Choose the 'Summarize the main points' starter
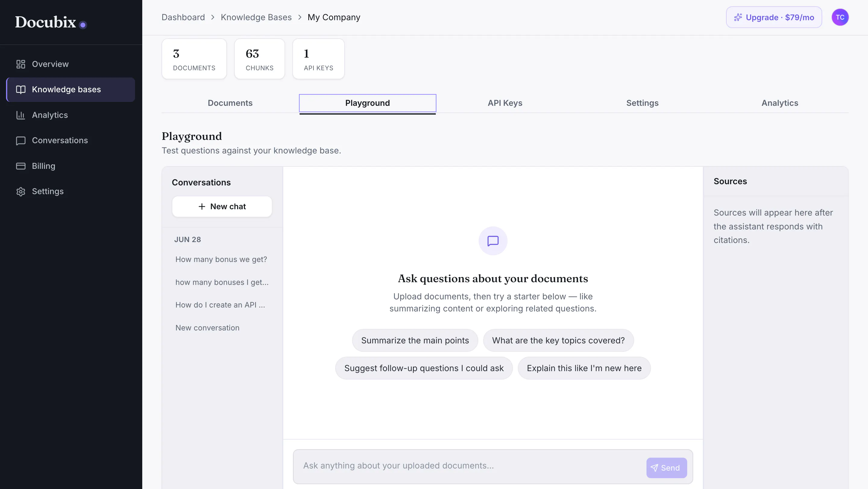 (415, 340)
